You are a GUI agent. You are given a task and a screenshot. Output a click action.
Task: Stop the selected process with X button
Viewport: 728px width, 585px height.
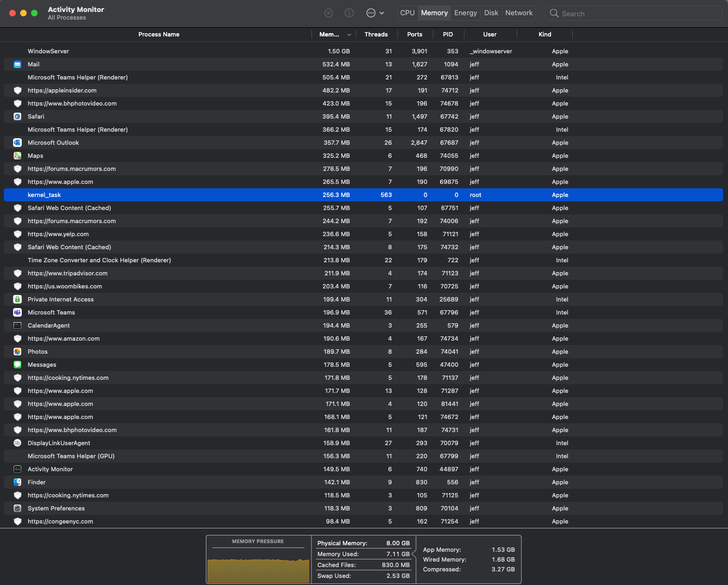tap(328, 13)
